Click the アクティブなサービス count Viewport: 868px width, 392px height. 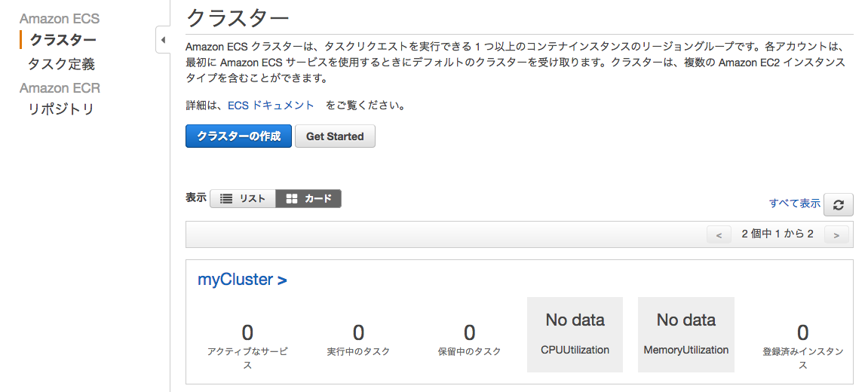pyautogui.click(x=247, y=332)
